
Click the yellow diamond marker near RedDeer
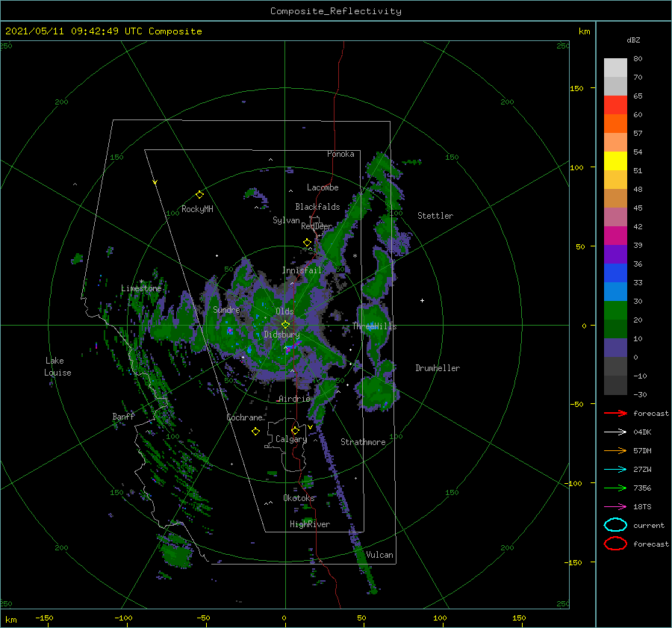[308, 243]
